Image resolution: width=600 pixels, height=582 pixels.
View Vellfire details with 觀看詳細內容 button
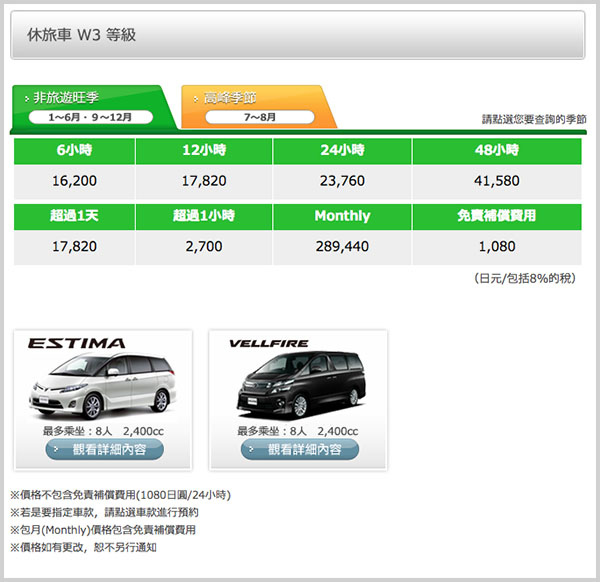[x=300, y=449]
